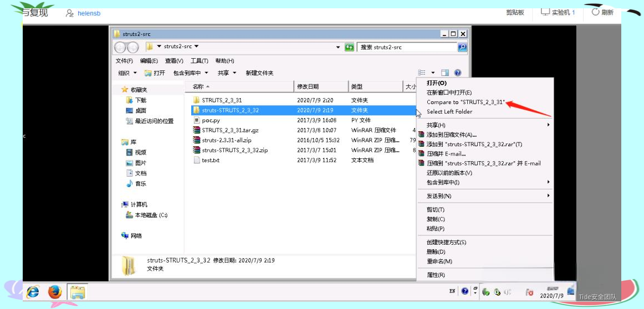644x309 pixels.
Task: Click WinRAR icon beside 添加到压缩文件(A)...
Action: tap(421, 135)
